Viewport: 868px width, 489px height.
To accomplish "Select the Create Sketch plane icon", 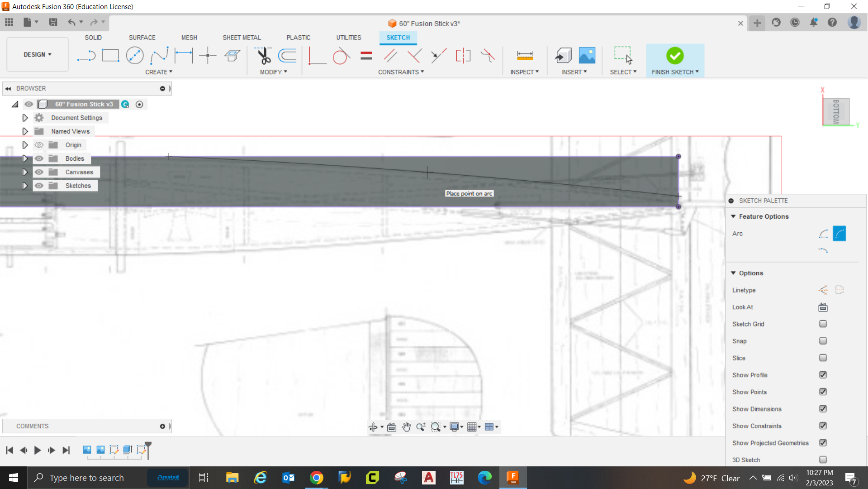I will (232, 56).
